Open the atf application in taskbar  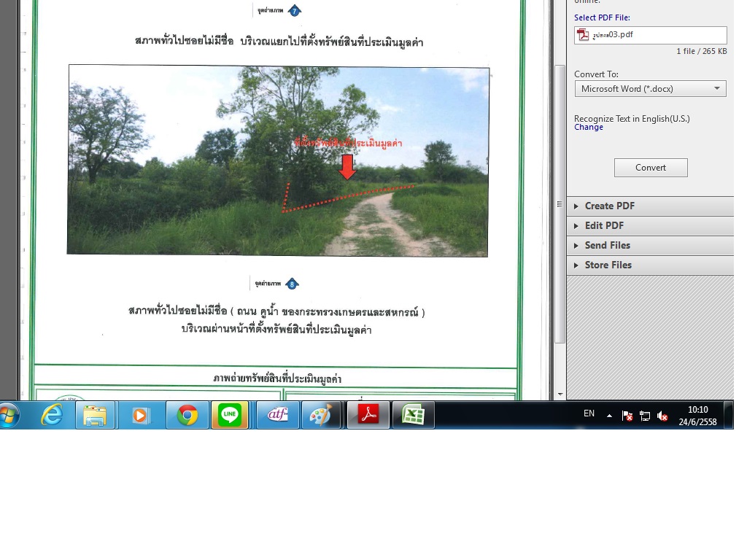coord(278,415)
